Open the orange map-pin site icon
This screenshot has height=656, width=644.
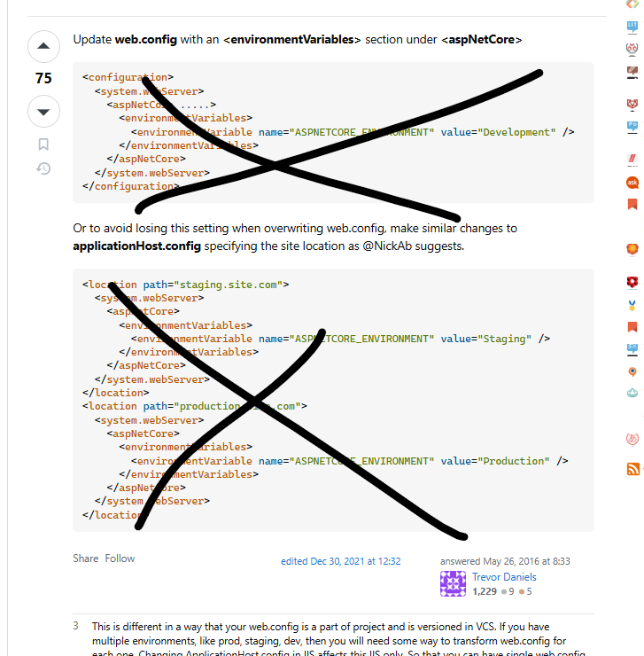632,371
